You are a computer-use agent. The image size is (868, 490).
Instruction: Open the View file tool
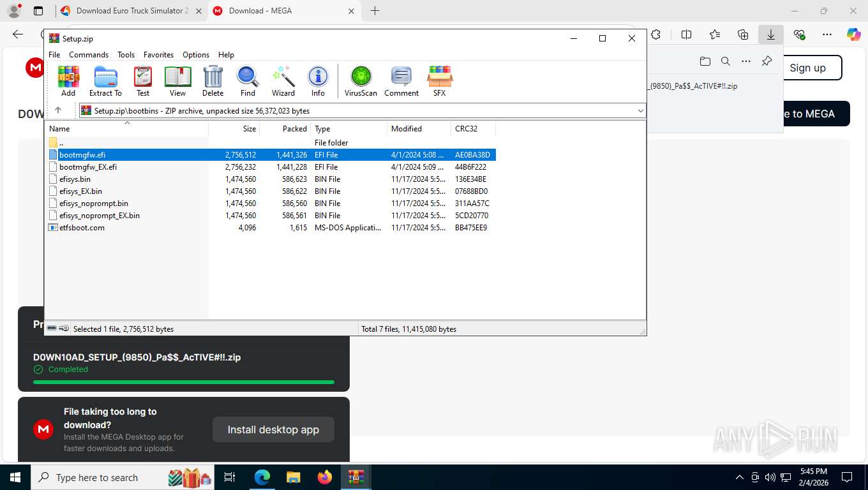177,81
